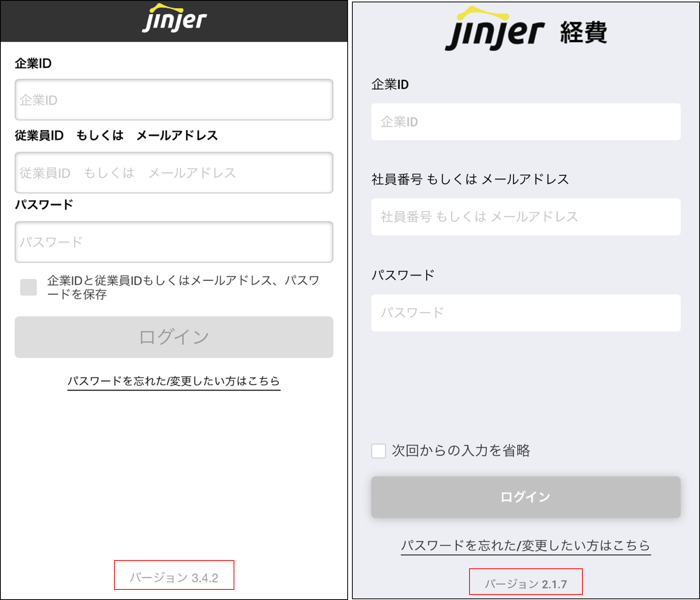Click the jinjer logo in the dark header
Screen dimensions: 700x600
click(174, 18)
